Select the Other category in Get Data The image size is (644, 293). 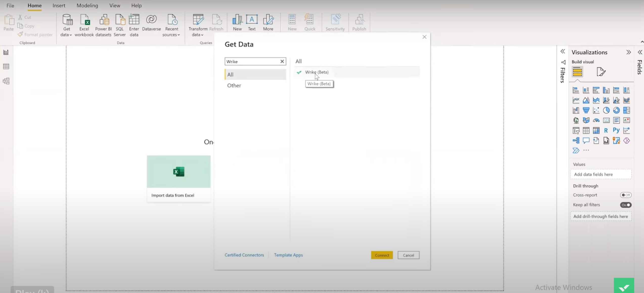(x=234, y=85)
